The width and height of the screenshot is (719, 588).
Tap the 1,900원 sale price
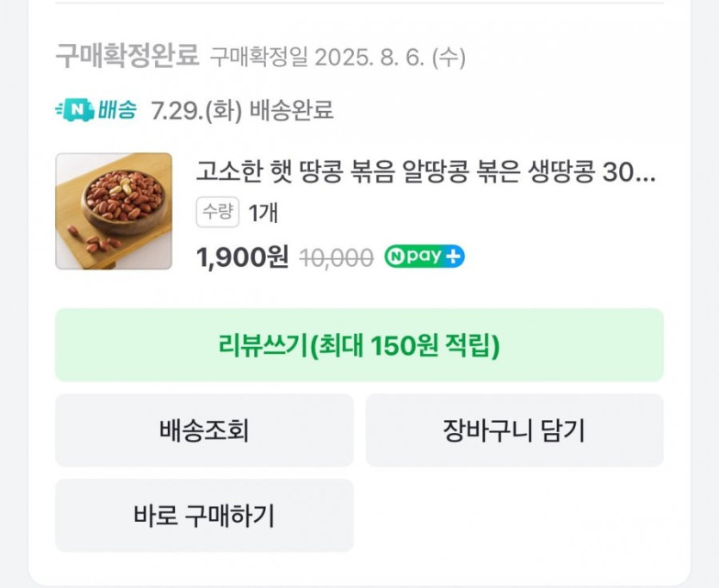coord(242,257)
